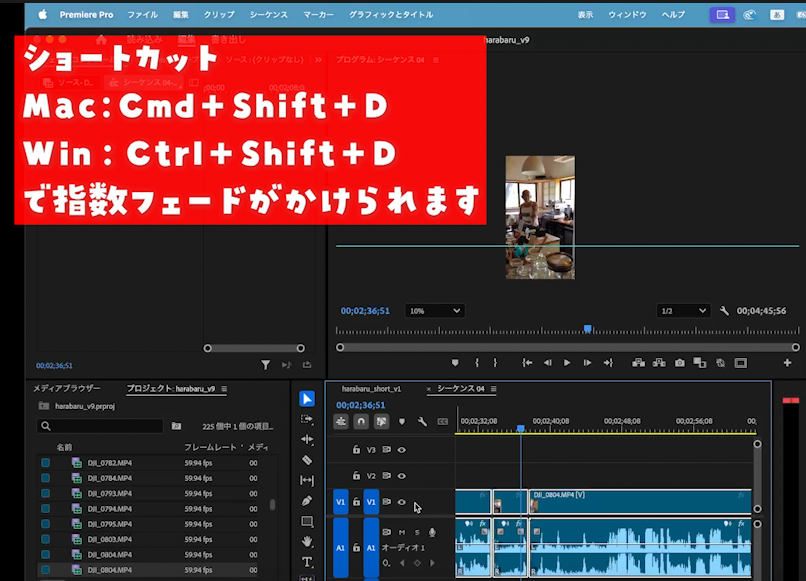The image size is (806, 581).
Task: Click the program monitor playhead marker
Action: tap(588, 329)
